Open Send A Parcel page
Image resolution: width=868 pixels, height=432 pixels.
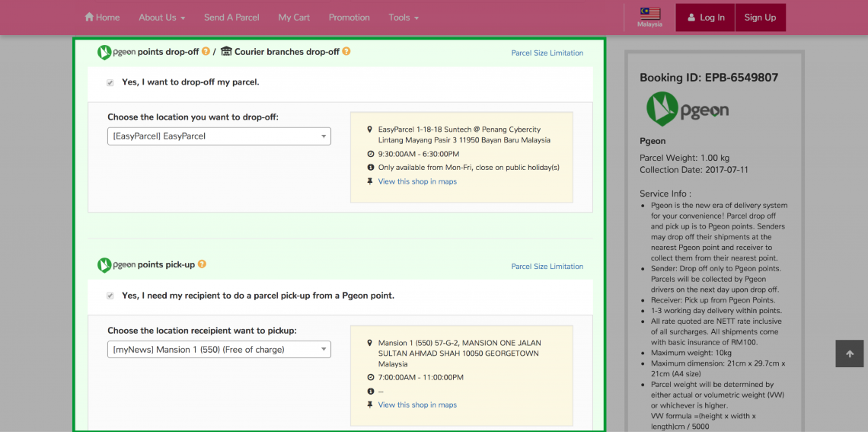coord(231,18)
